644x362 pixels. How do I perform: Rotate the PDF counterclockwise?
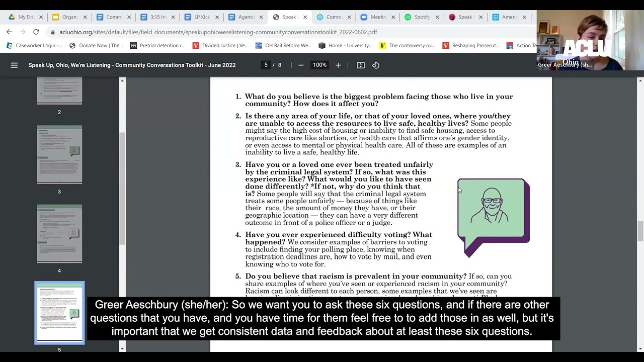click(x=376, y=65)
